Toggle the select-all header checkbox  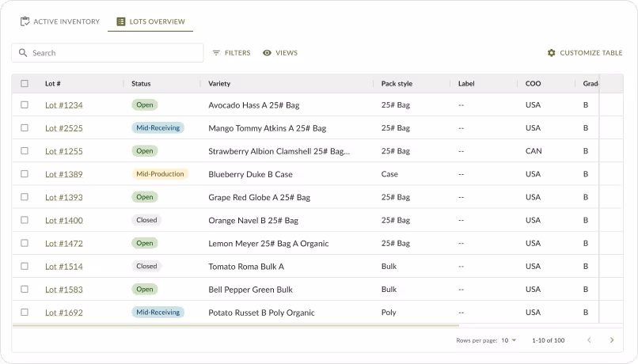click(25, 83)
